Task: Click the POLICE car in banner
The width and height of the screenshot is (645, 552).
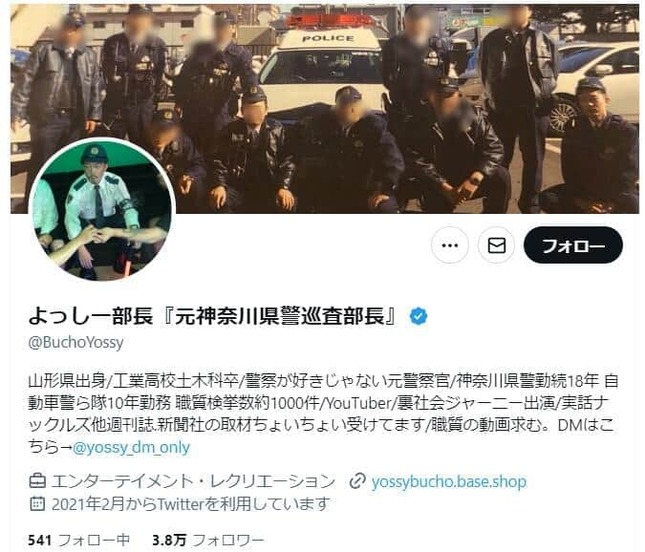Action: [x=325, y=62]
